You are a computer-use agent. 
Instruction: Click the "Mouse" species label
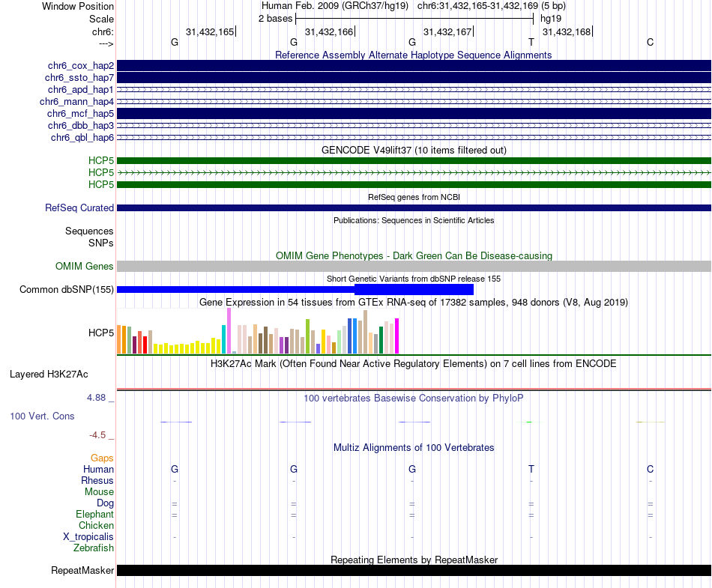(x=99, y=492)
